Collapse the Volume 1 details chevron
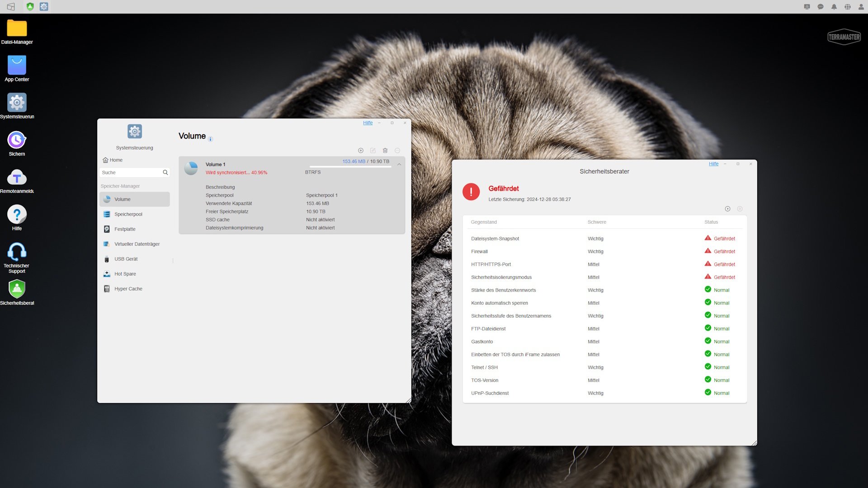Screen dimensions: 868x488 click(x=399, y=164)
